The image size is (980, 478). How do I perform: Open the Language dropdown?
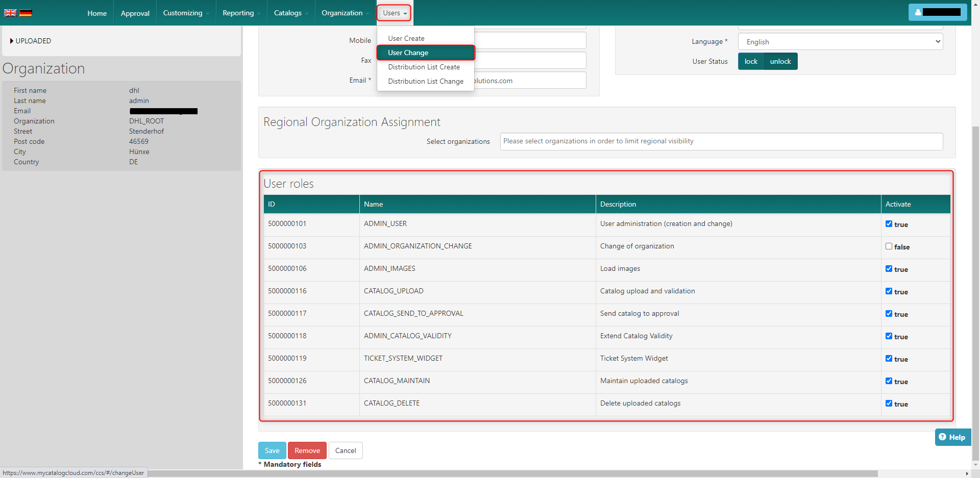[840, 42]
